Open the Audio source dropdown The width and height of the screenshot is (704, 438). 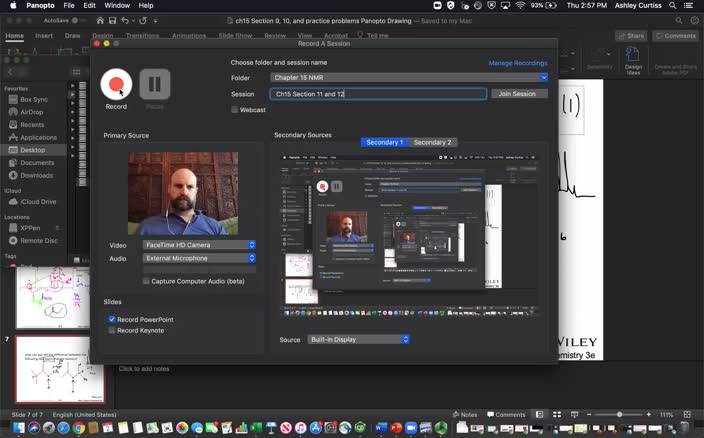point(199,258)
